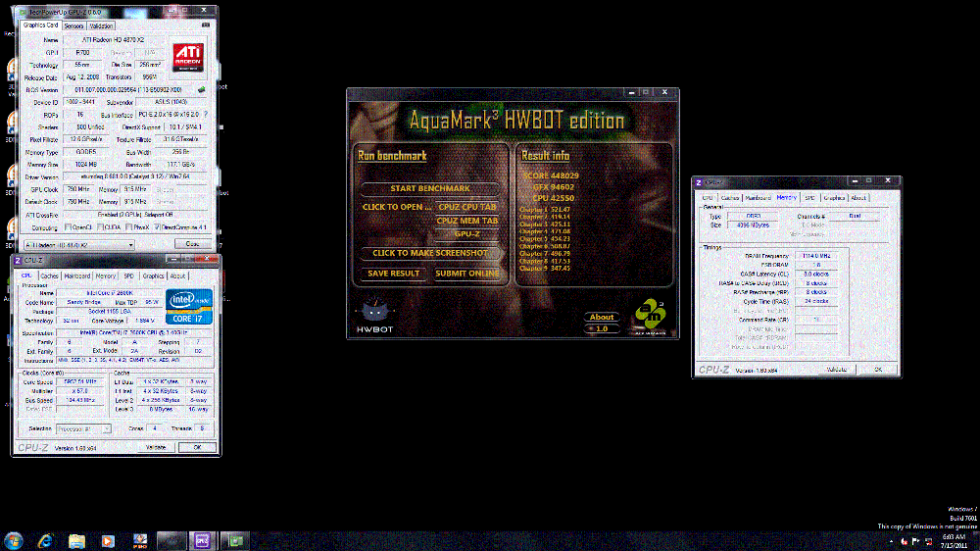Open Processor selection dropdown in CPU-Z

coord(83,429)
